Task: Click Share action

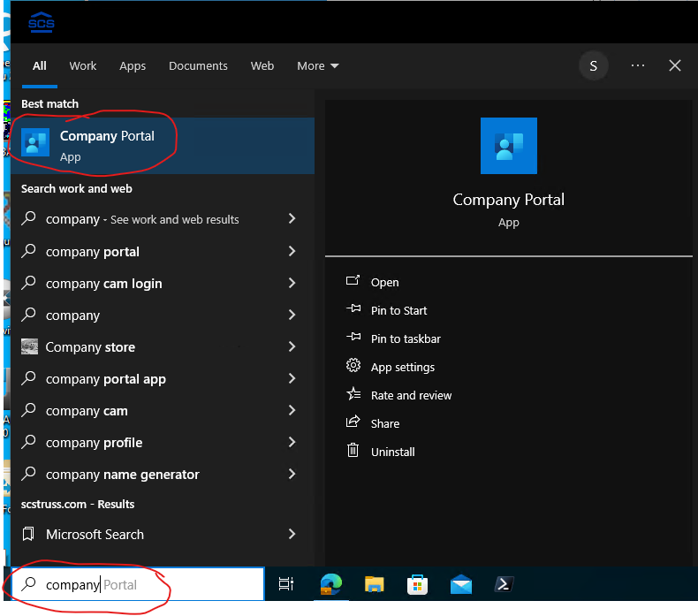Action: [x=384, y=423]
